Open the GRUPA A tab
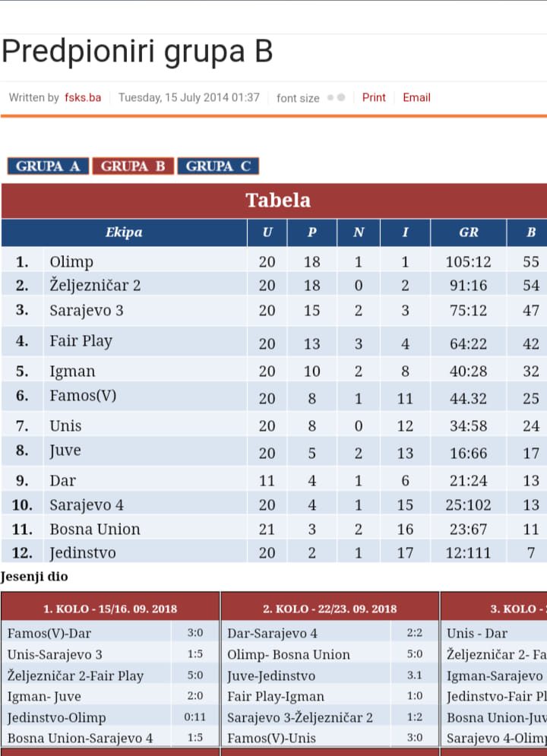Viewport: 547px width, 756px height. (x=48, y=166)
